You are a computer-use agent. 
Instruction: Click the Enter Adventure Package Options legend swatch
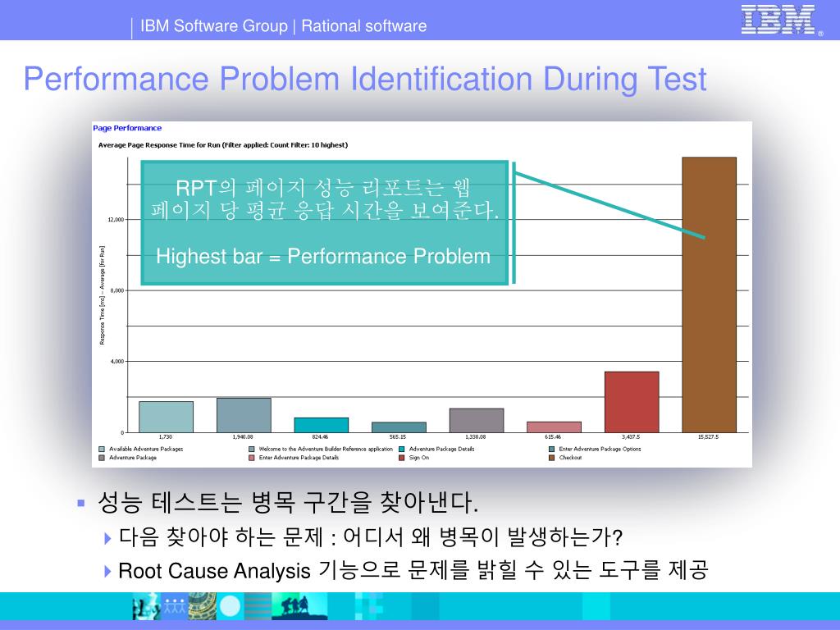[552, 449]
